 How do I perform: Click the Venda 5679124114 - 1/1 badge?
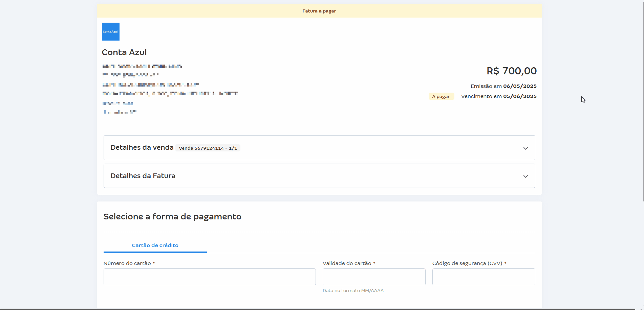click(208, 148)
